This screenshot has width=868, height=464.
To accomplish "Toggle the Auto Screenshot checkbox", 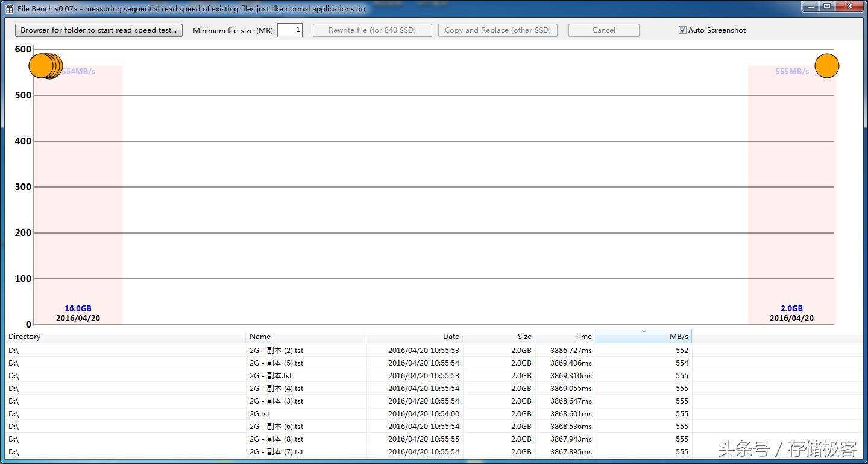I will click(682, 30).
